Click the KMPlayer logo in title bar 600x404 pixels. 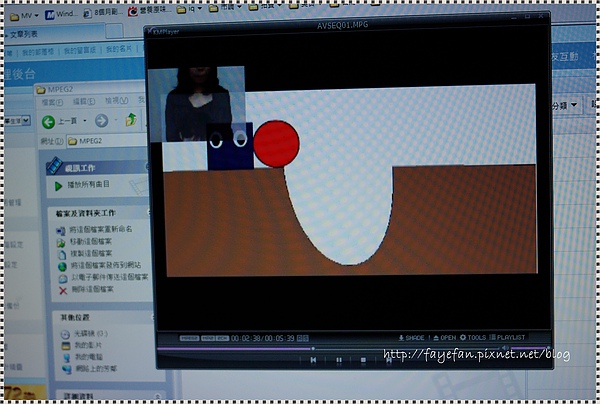coord(163,31)
